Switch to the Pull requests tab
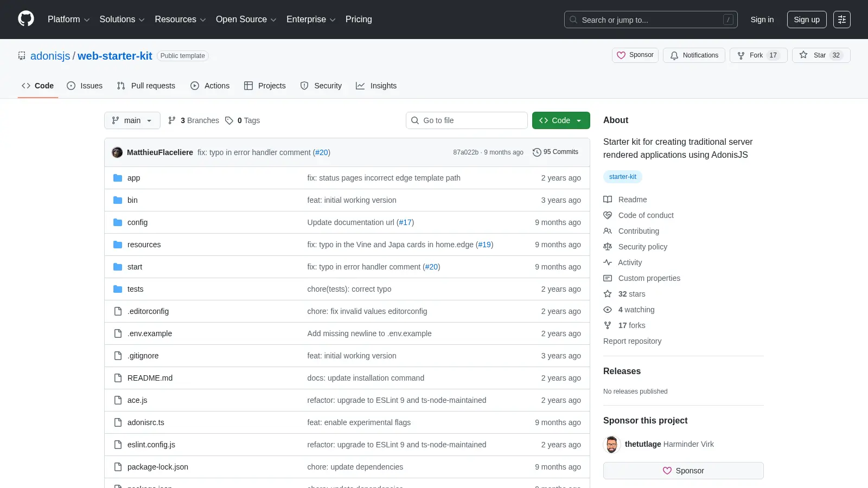The height and width of the screenshot is (488, 868). (146, 86)
